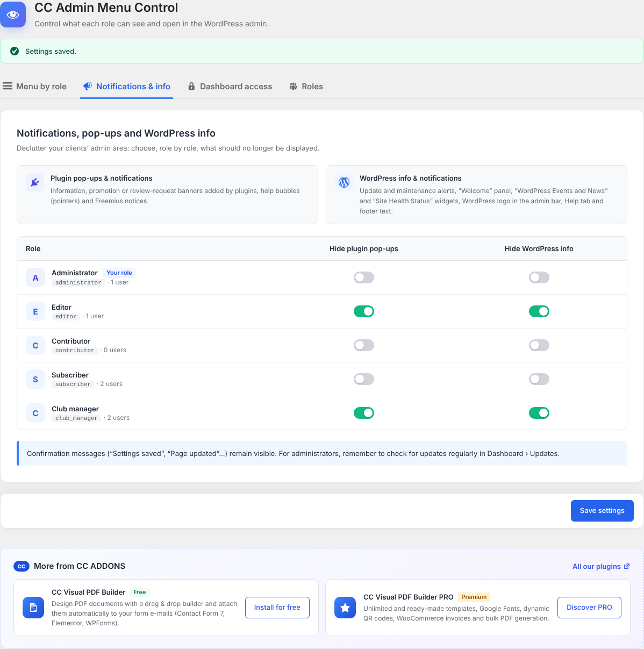Click the Administrator role avatar letter A
This screenshot has height=649, width=644.
[x=35, y=277]
